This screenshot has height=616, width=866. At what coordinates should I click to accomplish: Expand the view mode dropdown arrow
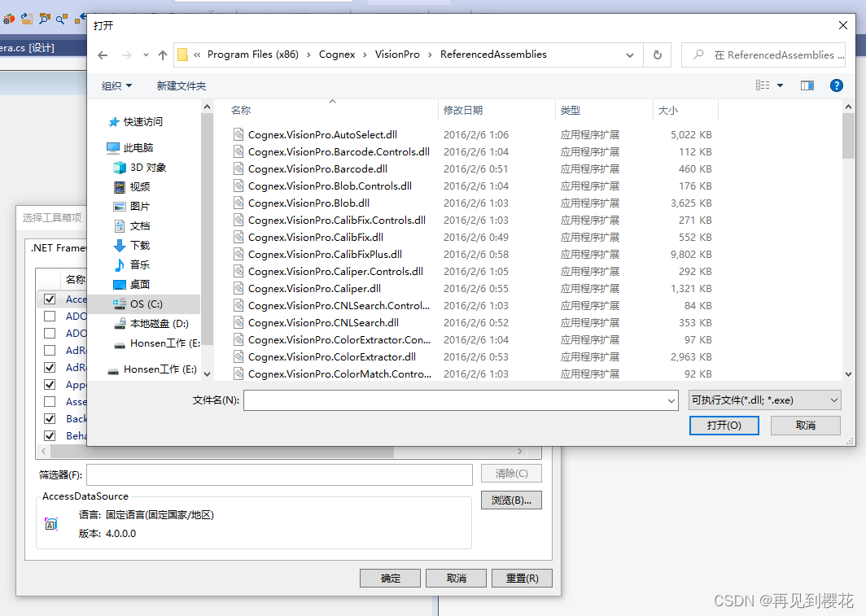pos(779,85)
